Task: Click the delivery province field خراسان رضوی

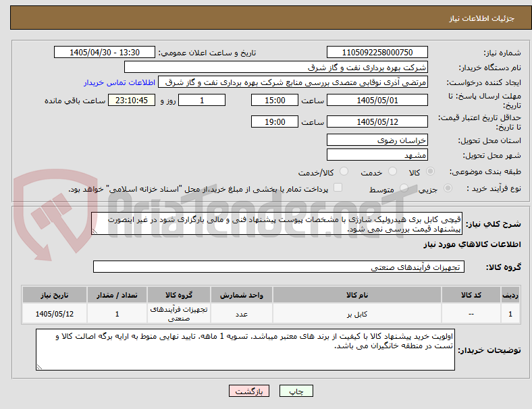Action: point(377,140)
